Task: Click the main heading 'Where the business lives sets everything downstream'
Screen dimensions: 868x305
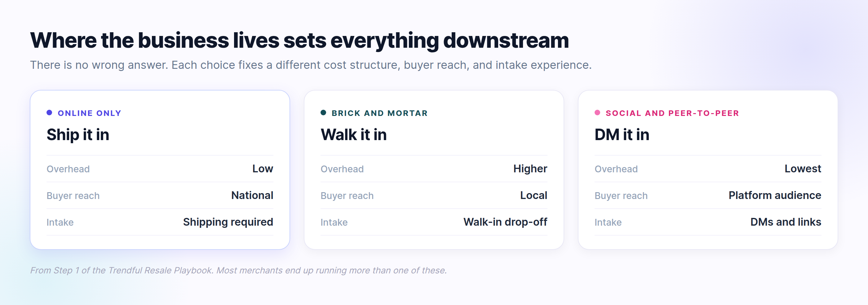Action: [299, 40]
